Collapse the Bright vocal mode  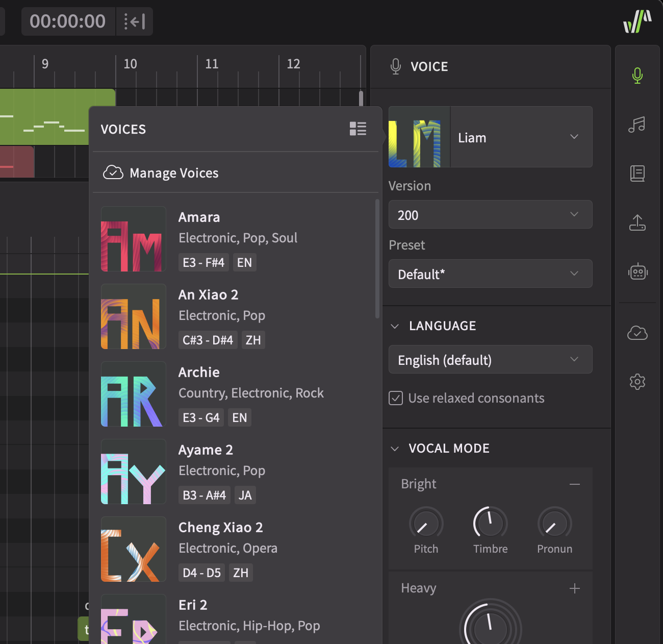[574, 484]
